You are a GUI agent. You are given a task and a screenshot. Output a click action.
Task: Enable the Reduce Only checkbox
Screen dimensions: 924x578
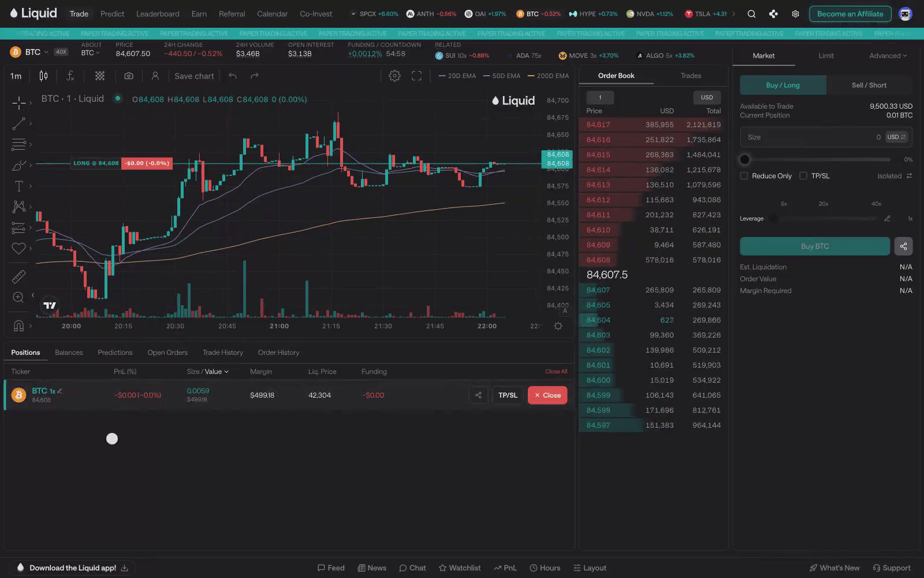click(744, 176)
